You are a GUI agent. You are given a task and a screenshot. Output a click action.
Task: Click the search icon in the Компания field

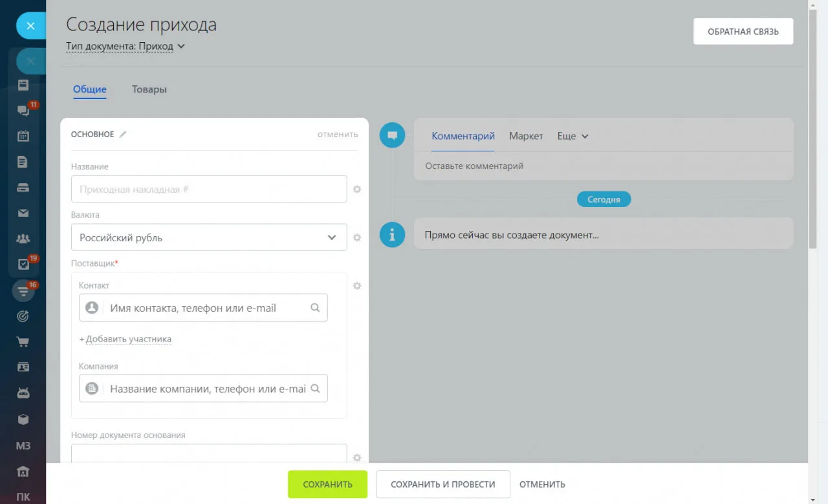coord(315,389)
